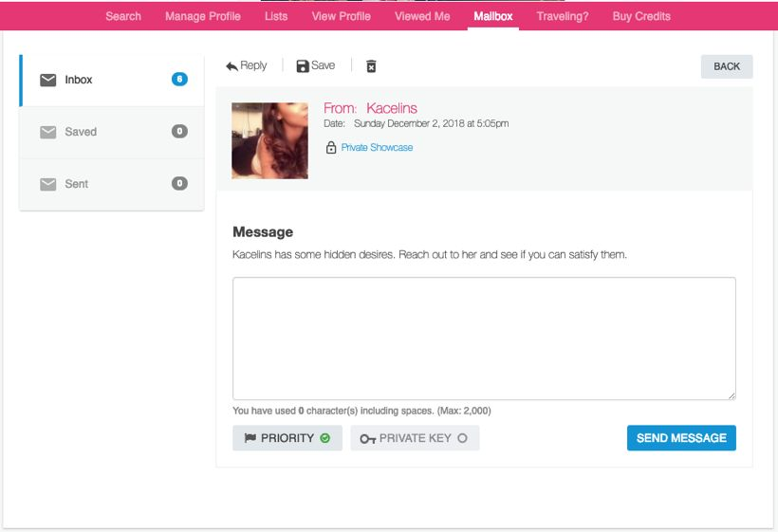This screenshot has height=532, width=778.
Task: Click the Private Showcase link
Action: point(377,147)
